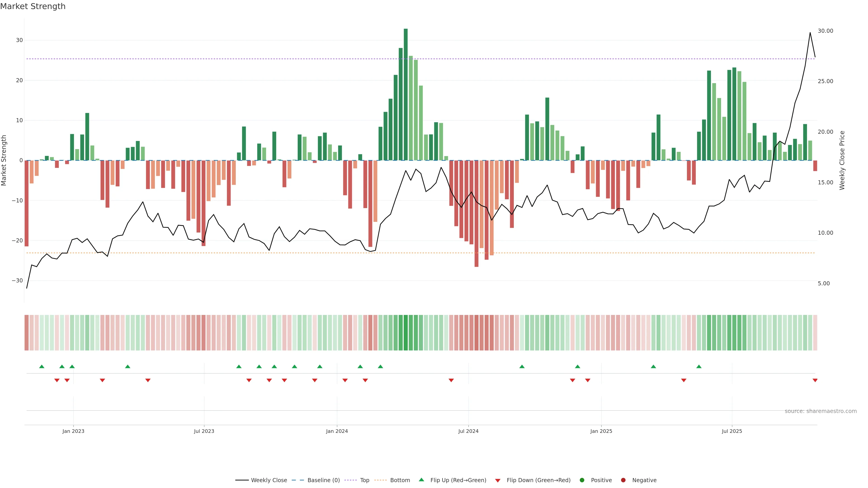Click the Jan 2024 axis label
This screenshot has width=868, height=488.
click(337, 431)
